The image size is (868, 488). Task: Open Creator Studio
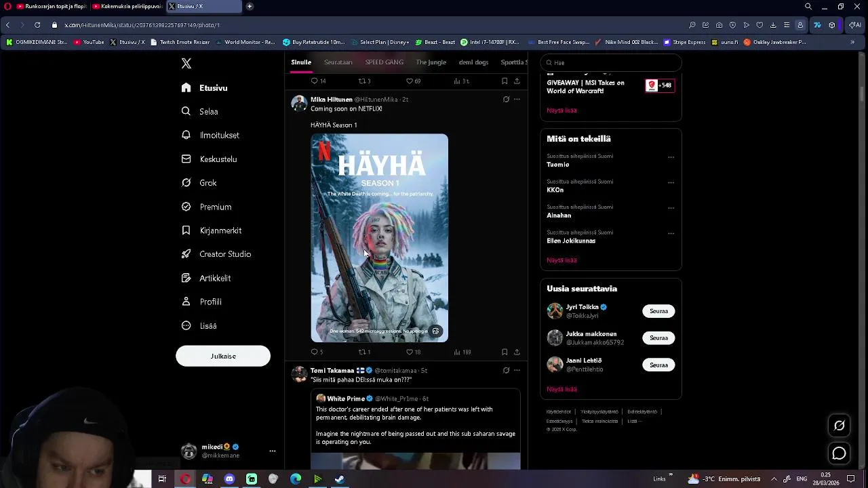click(x=216, y=254)
